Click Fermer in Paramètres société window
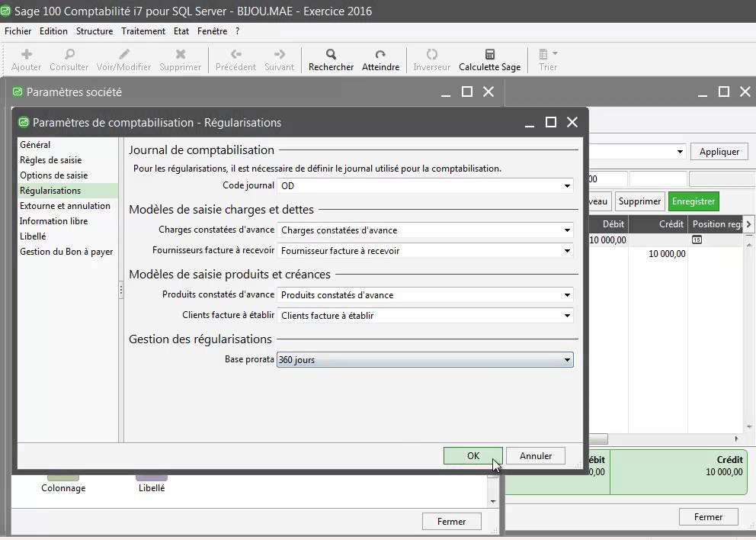 [x=451, y=522]
